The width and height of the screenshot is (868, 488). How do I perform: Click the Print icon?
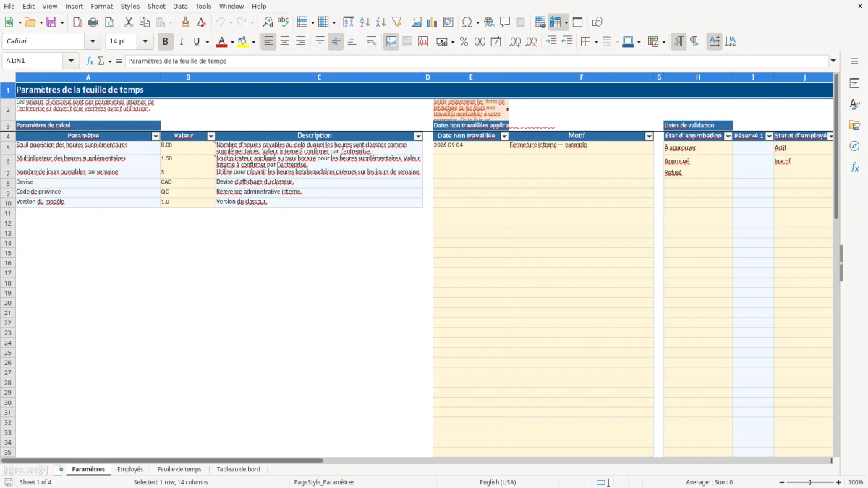[93, 22]
